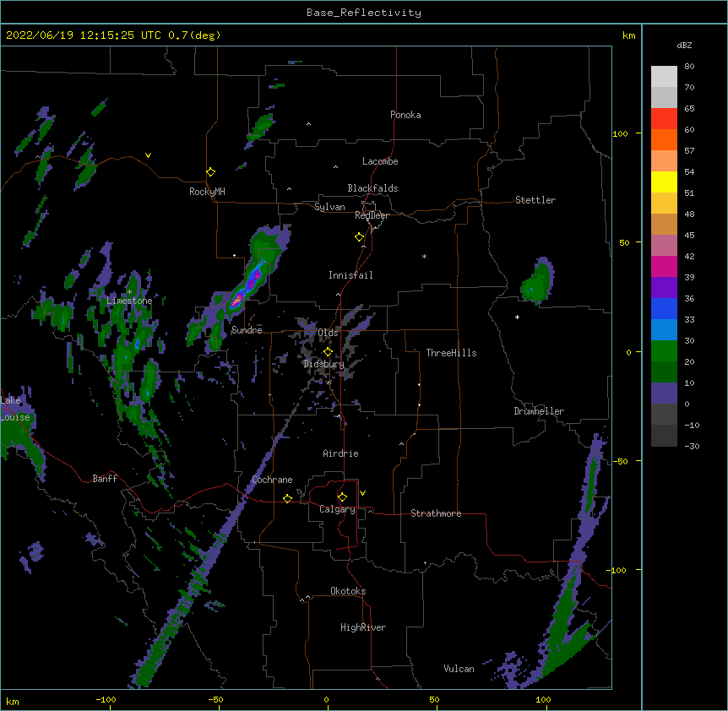Click the Airdrie label
This screenshot has height=711, width=728.
[341, 453]
